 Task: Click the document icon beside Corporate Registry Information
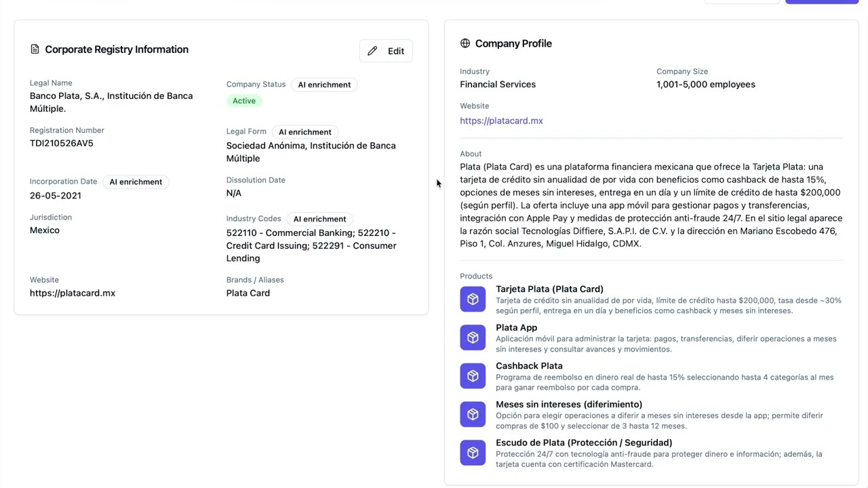tap(35, 49)
